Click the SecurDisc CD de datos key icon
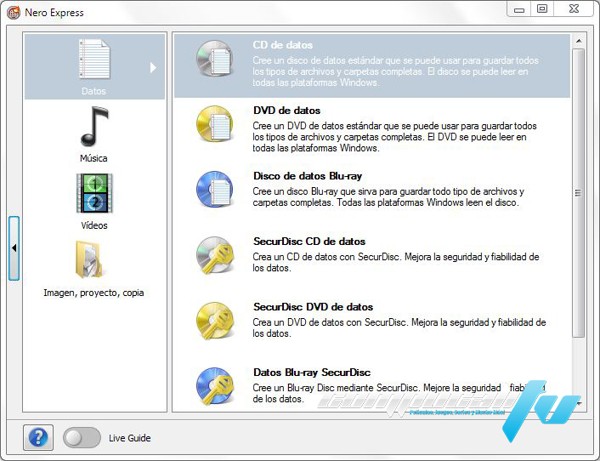The height and width of the screenshot is (461, 600). [x=215, y=255]
